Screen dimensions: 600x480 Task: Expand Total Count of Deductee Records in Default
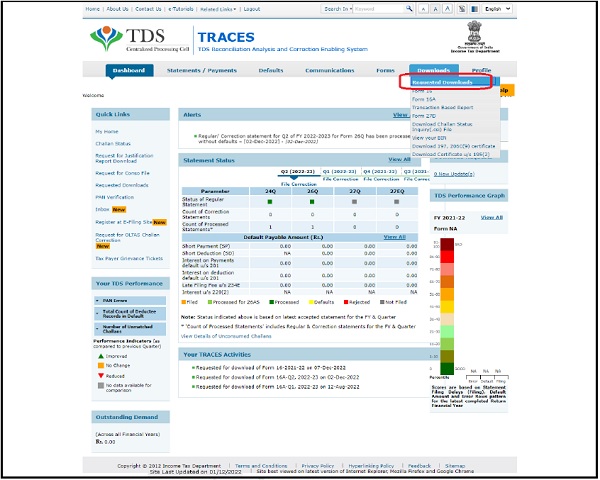click(130, 314)
